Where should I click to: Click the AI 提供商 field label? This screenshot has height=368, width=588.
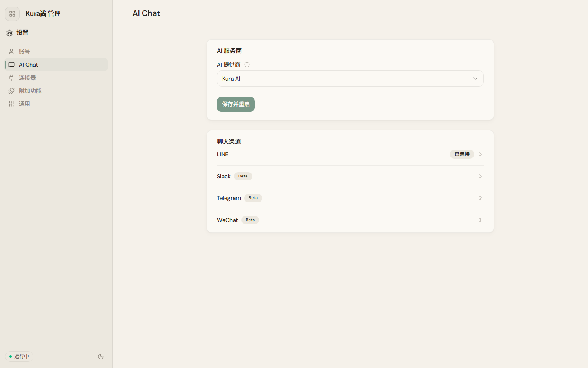tap(229, 65)
